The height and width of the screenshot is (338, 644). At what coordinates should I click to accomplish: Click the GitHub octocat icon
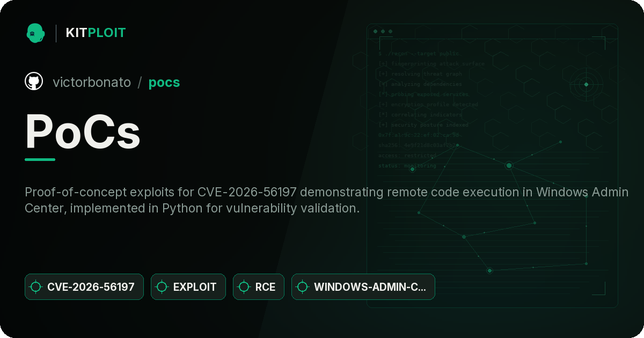(x=34, y=82)
